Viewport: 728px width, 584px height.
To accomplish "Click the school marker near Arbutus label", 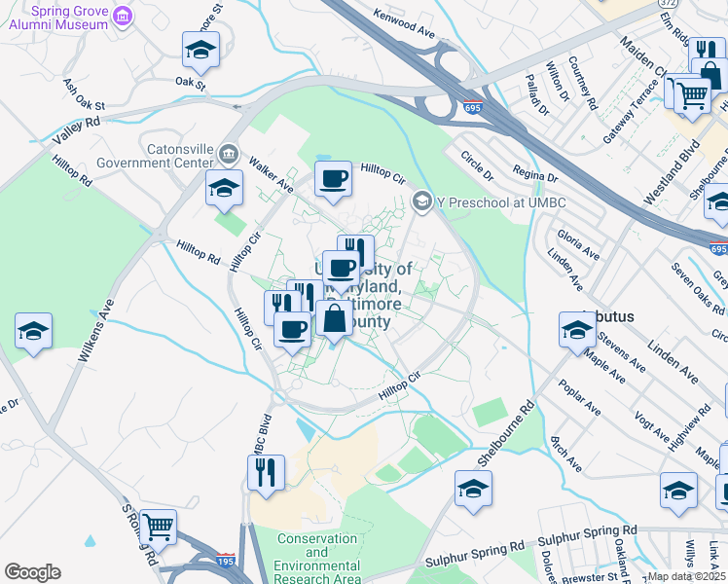I will [x=577, y=333].
